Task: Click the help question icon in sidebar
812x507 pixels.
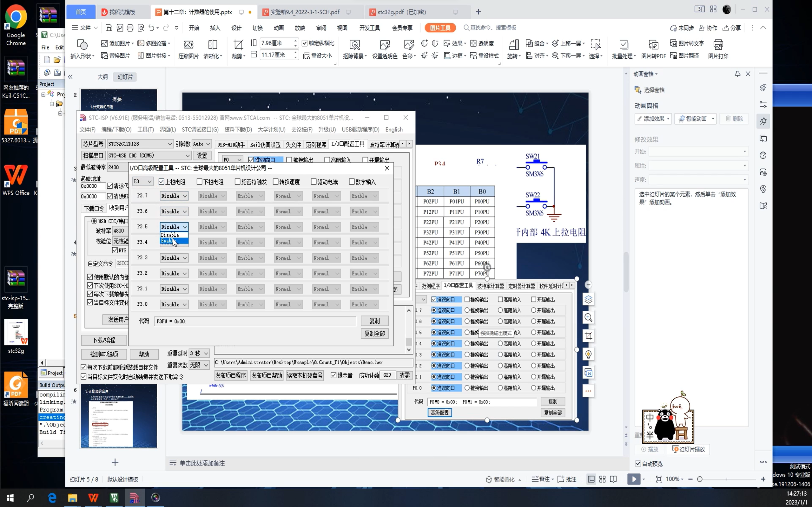Action: click(763, 155)
